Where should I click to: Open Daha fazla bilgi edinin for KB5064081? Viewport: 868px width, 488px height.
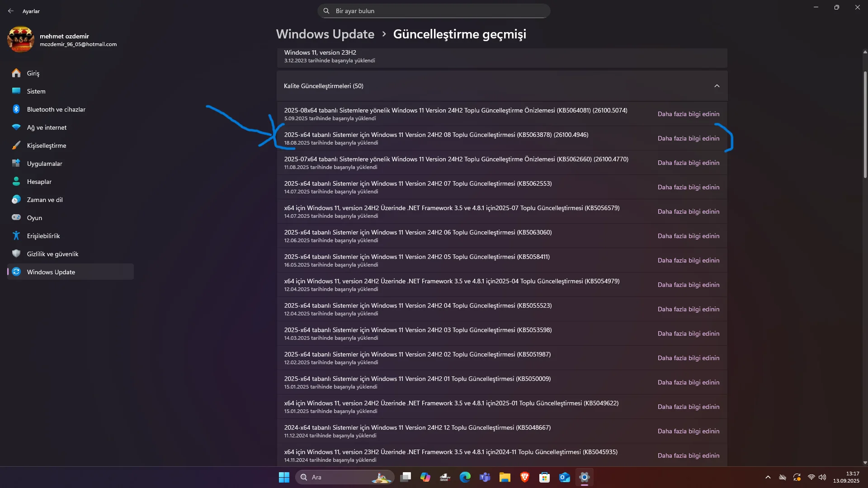688,114
